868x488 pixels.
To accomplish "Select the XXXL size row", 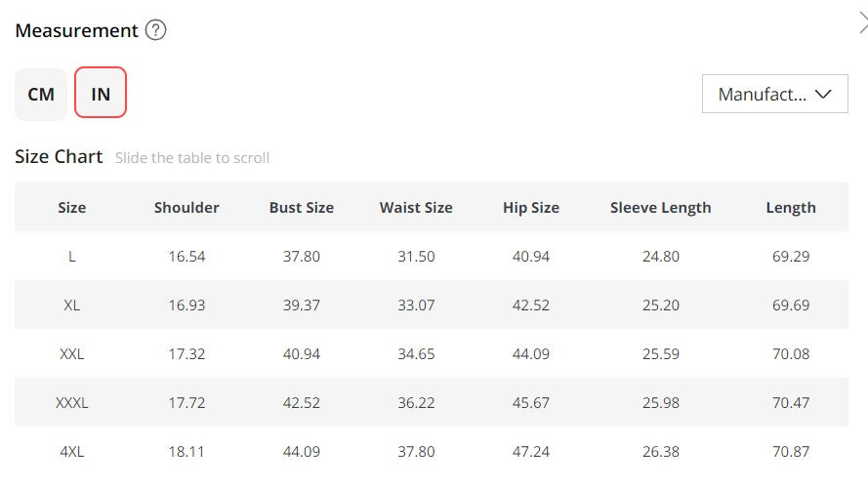I will 71,402.
